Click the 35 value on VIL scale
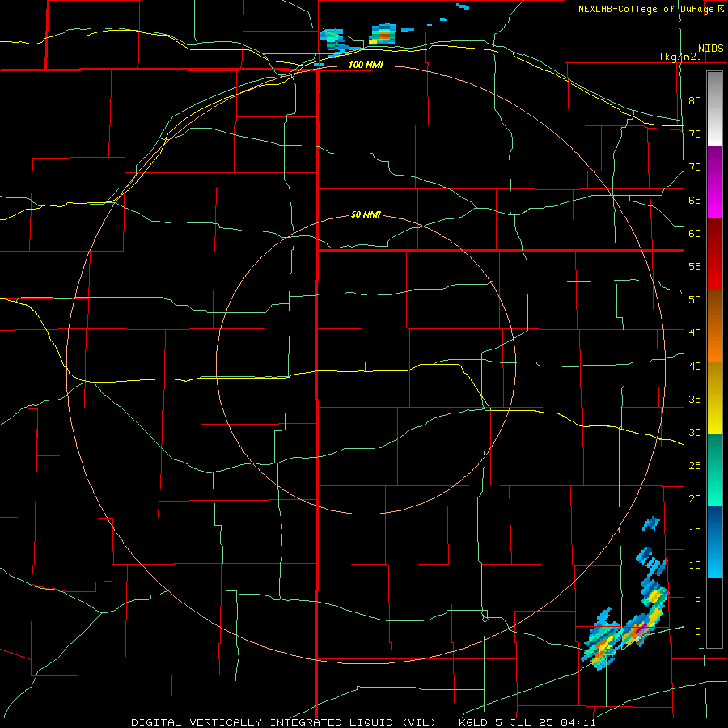Screen dimensions: 728x728 coord(695,400)
